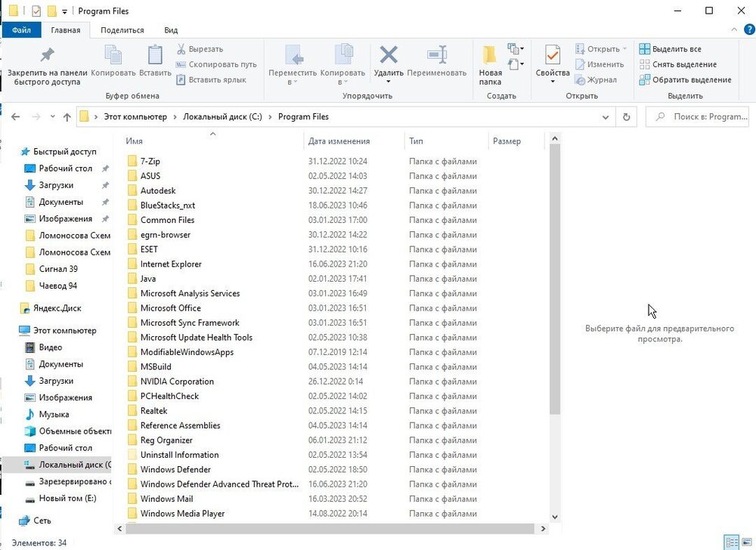Open Яндекс.Диск in the navigation pane

coord(51,308)
